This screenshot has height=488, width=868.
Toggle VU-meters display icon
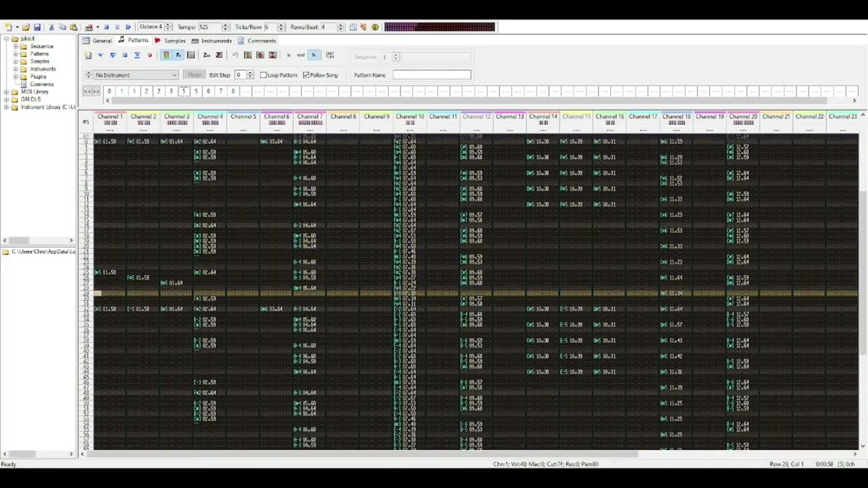click(x=166, y=55)
